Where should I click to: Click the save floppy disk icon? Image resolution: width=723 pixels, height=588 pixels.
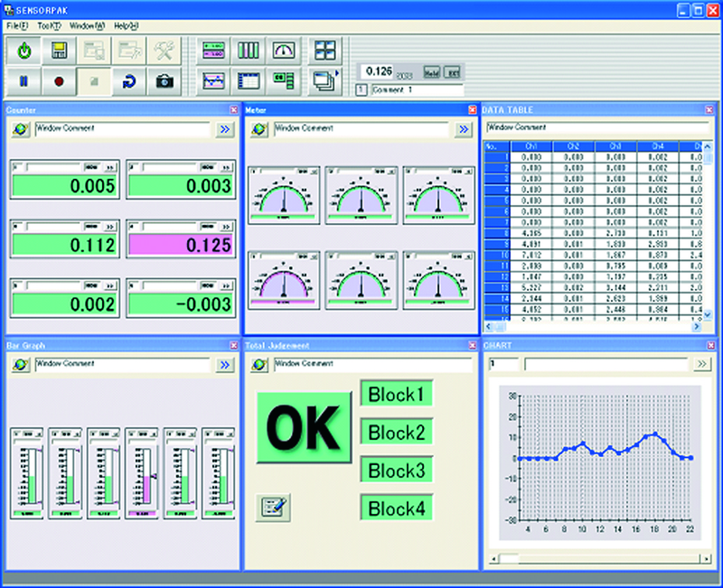[59, 51]
